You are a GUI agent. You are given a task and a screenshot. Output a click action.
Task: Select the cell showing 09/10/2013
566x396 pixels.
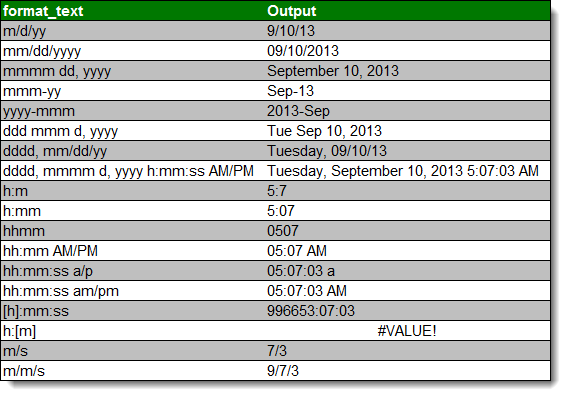[x=408, y=51]
